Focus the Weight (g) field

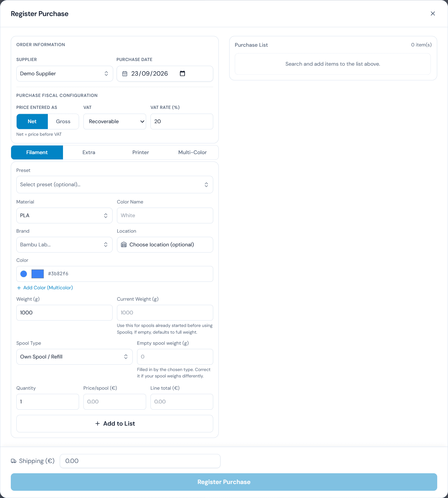[64, 313]
